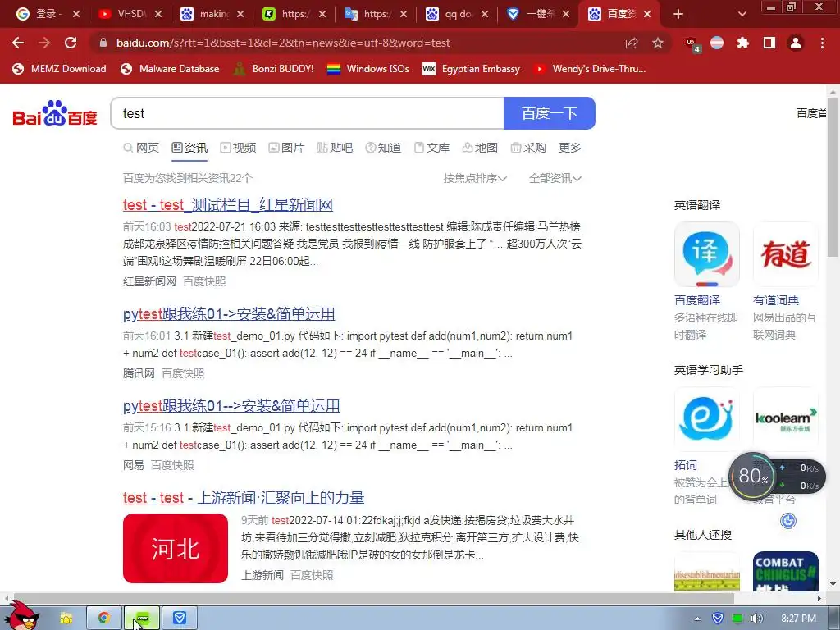This screenshot has height=630, width=840.
Task: Expand the tab search chevron
Action: 742,14
